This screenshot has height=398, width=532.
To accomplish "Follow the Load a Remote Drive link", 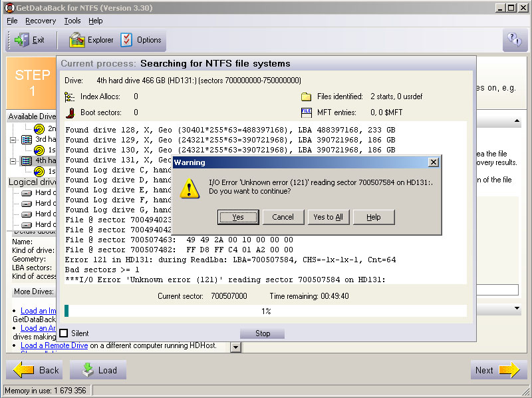I will click(55, 345).
